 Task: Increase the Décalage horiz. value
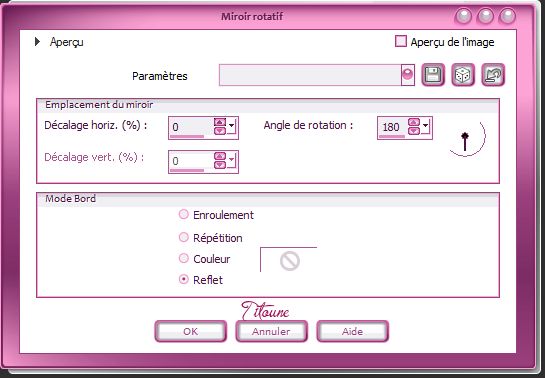tap(220, 122)
